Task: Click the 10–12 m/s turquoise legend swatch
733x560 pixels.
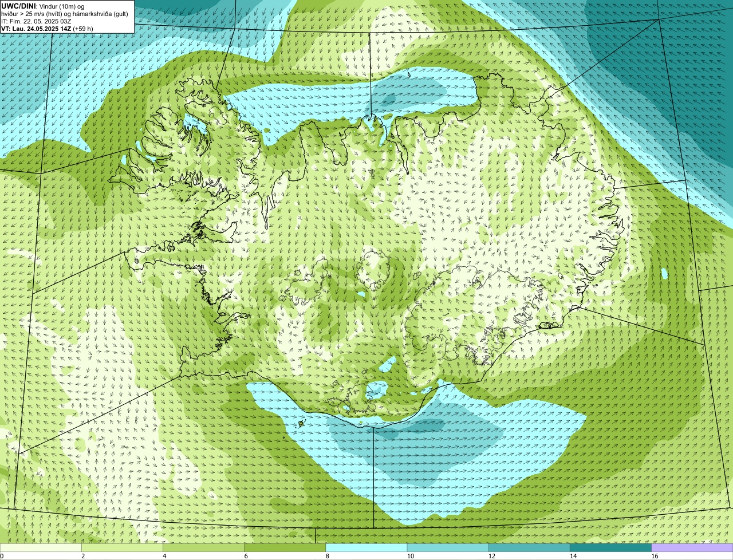Action: point(448,547)
